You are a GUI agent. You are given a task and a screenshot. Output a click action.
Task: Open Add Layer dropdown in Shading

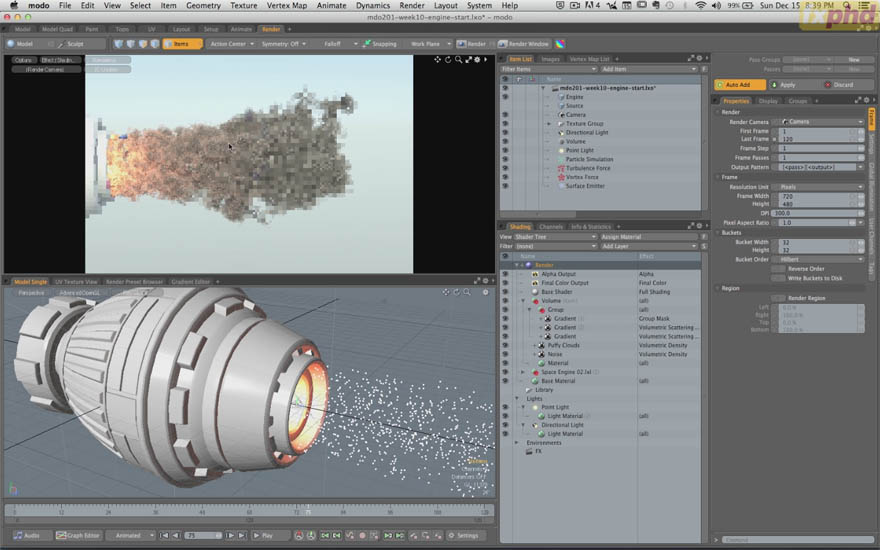pyautogui.click(x=648, y=246)
